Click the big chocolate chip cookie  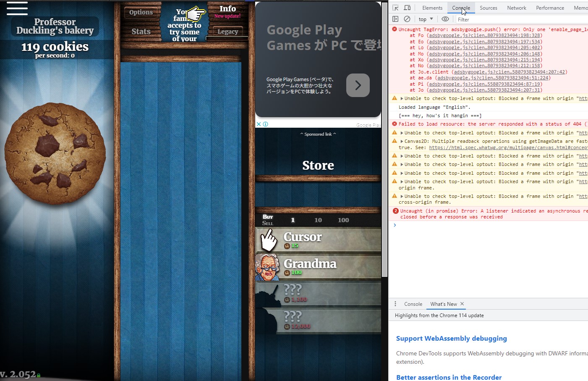[x=55, y=153]
